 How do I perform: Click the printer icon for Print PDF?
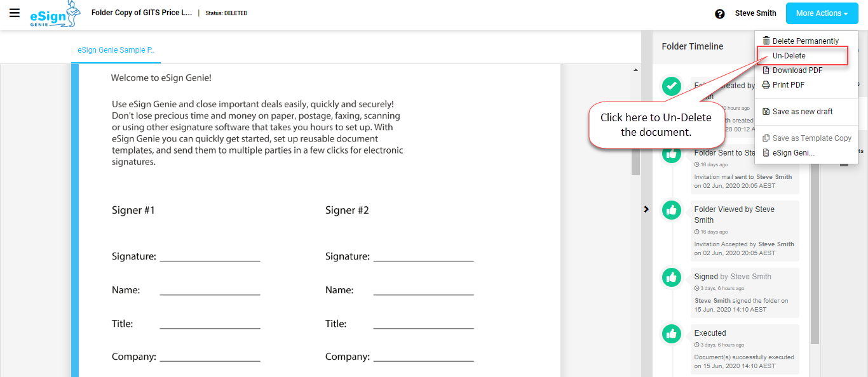(766, 85)
